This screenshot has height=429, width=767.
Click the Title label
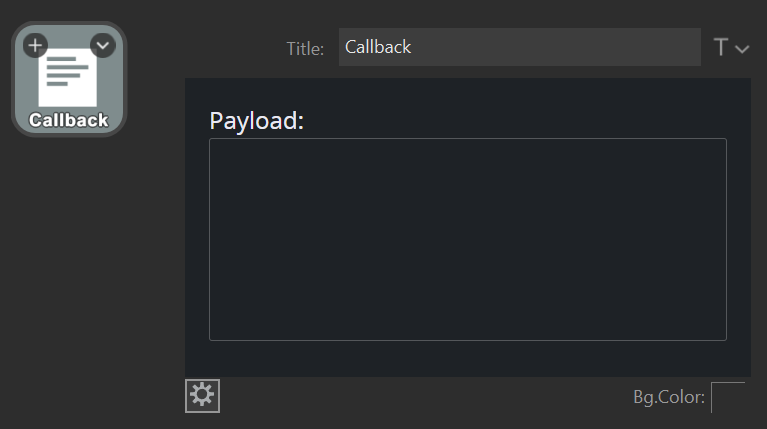tap(305, 48)
